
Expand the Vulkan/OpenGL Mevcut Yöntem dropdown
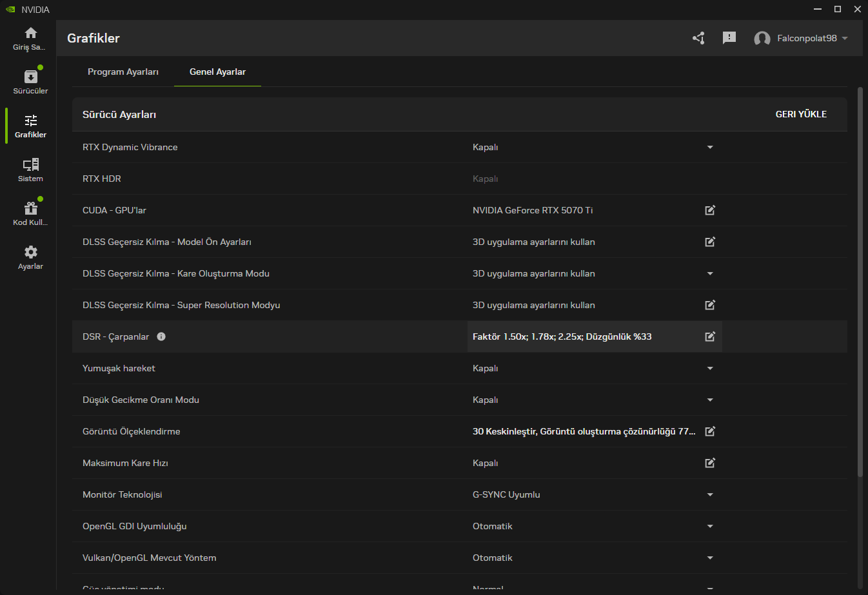point(710,558)
